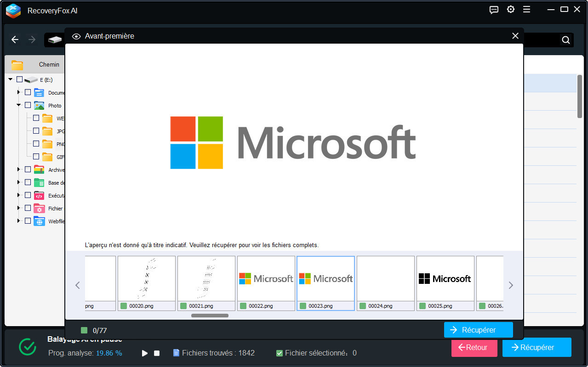Click the RecoveryFox AI logo icon
Viewport: 588px width, 367px height.
click(13, 11)
